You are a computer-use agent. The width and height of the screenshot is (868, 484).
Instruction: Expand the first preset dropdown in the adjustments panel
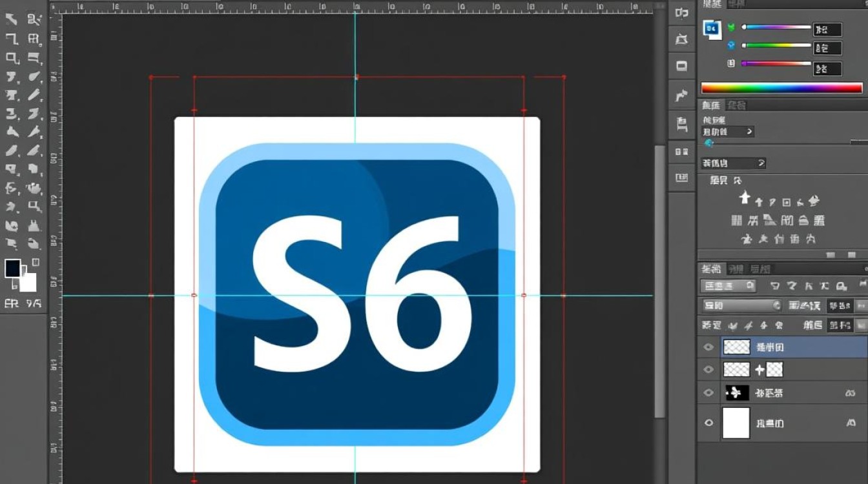(x=728, y=132)
